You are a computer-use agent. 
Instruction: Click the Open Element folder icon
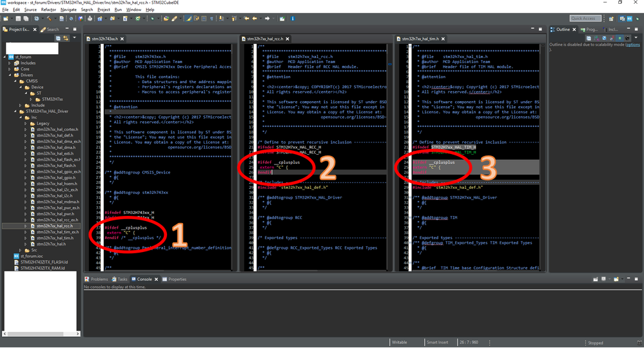[x=166, y=19]
